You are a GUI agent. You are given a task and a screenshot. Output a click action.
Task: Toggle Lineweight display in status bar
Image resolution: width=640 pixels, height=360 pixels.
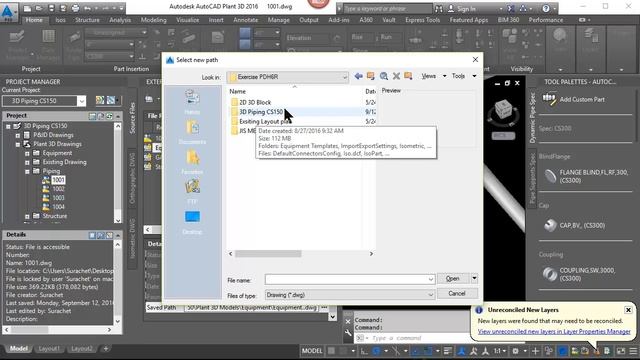point(448,351)
